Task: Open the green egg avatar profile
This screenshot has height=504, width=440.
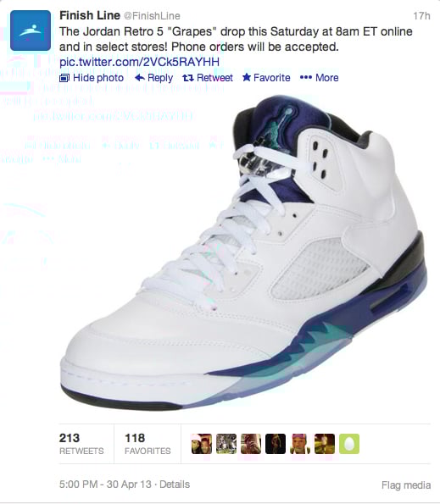Action: tap(349, 444)
